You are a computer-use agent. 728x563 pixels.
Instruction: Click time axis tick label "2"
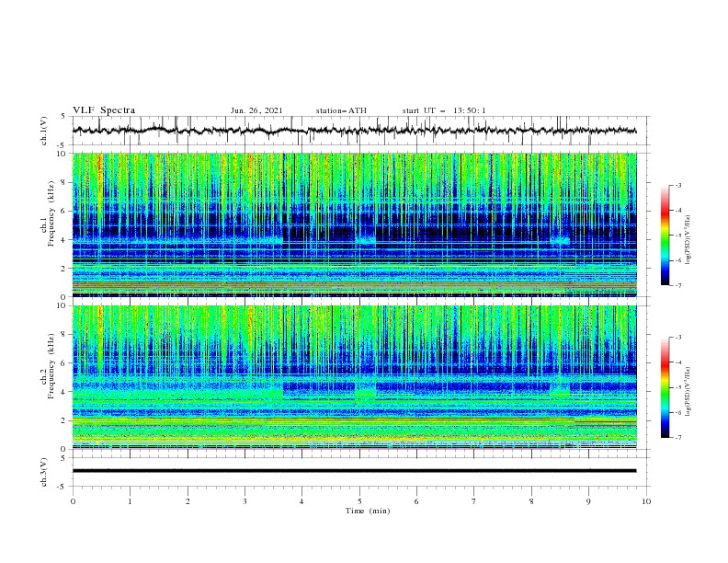coord(188,501)
